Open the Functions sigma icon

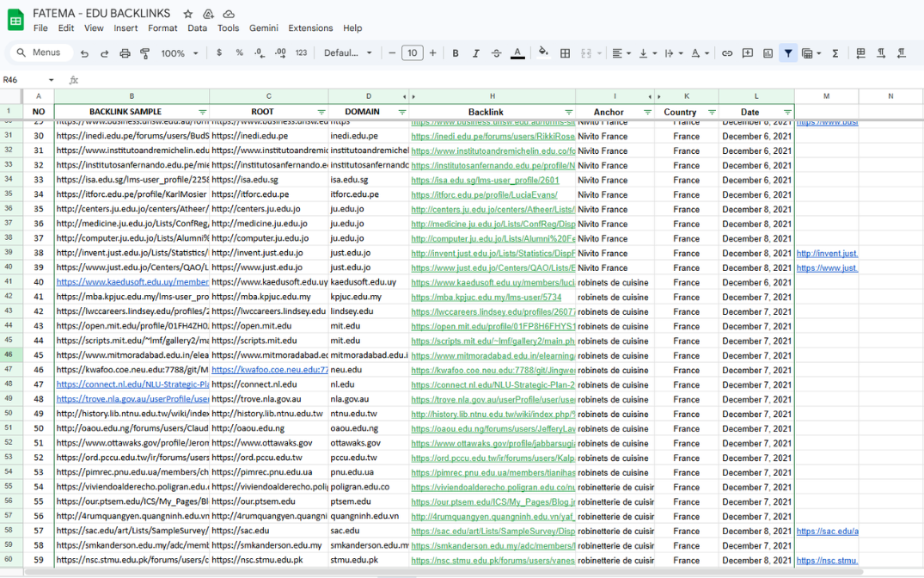click(x=835, y=53)
